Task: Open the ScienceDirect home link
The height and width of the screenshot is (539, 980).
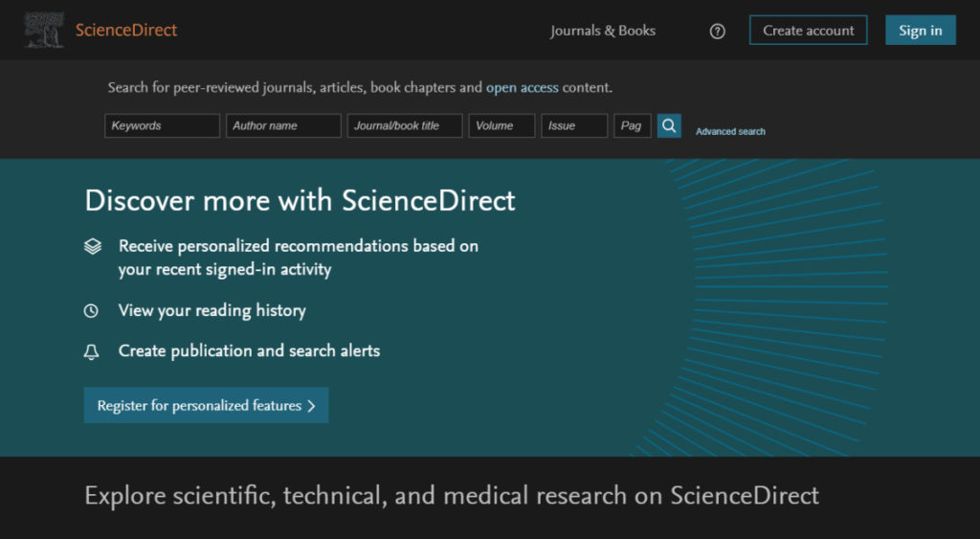Action: point(126,30)
